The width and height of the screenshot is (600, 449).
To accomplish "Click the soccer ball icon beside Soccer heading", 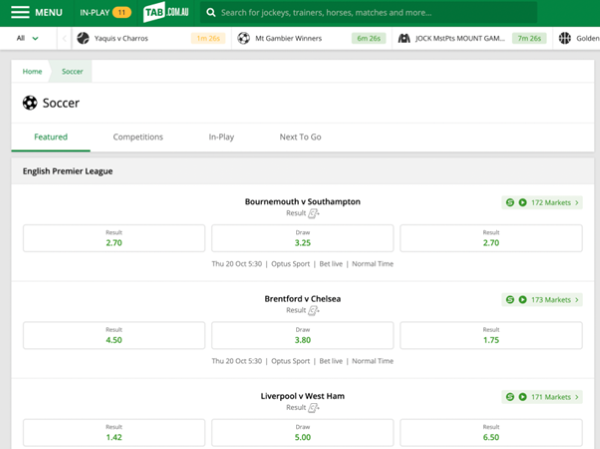I will (x=30, y=103).
